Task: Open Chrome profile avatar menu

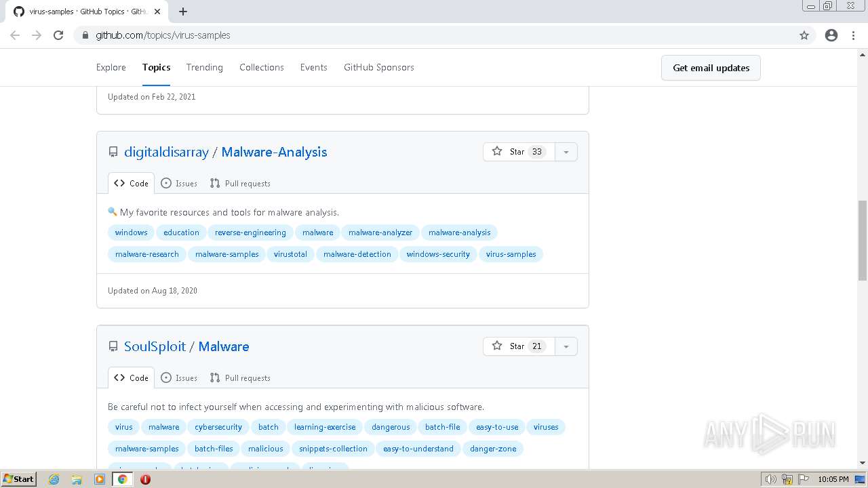Action: pyautogui.click(x=831, y=35)
